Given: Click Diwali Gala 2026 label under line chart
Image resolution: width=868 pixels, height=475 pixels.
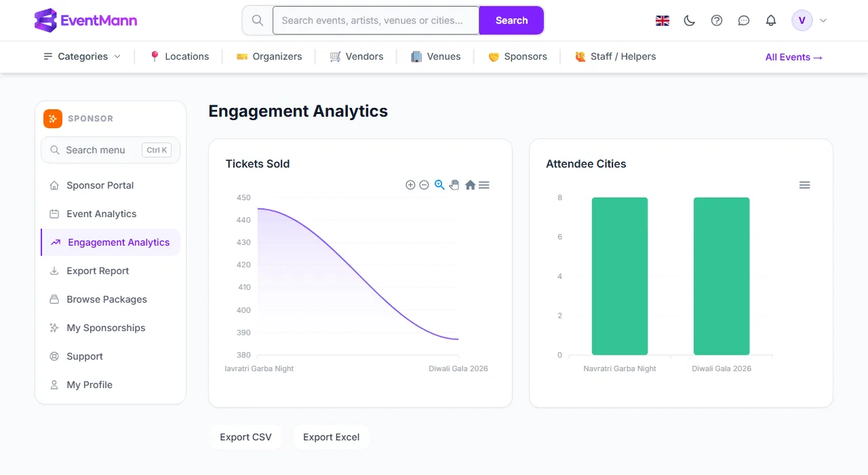Looking at the screenshot, I should [458, 368].
